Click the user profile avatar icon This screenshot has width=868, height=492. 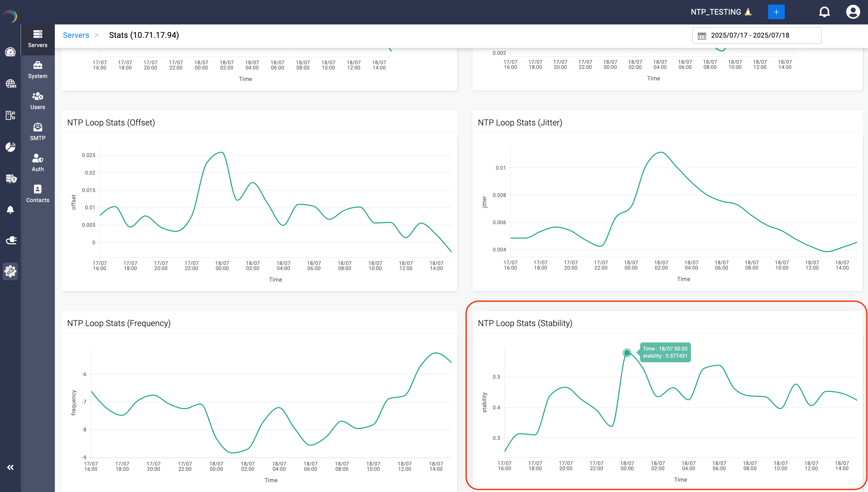point(852,12)
